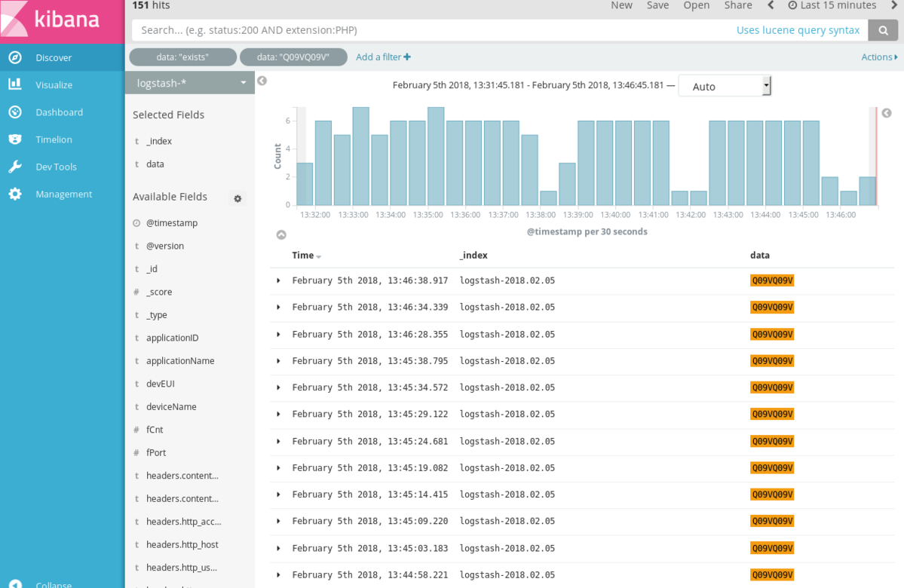Viewport: 904px width, 588px height.
Task: Expand the 13:46:38.917 log row
Action: coord(278,280)
